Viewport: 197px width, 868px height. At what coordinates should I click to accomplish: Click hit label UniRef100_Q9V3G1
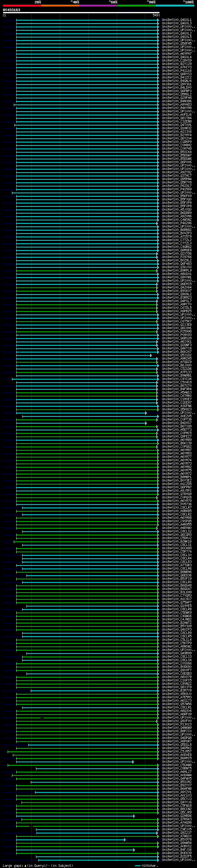(176, 84)
